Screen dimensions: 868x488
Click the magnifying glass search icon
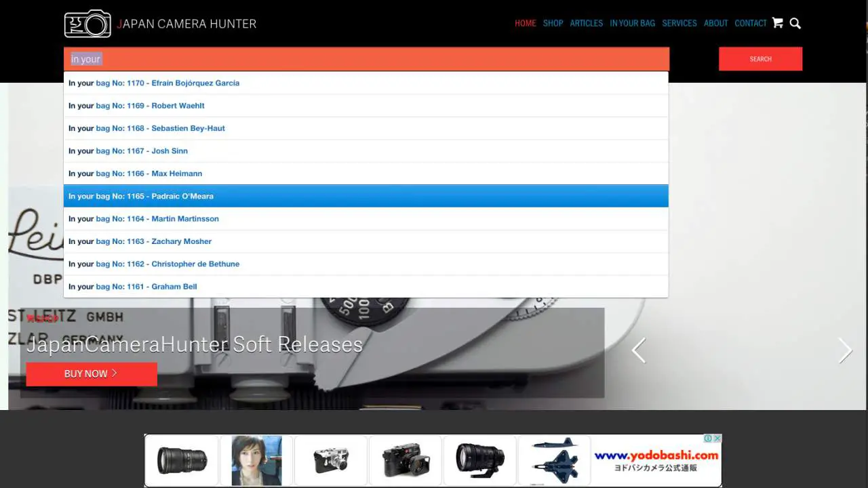[x=795, y=23]
